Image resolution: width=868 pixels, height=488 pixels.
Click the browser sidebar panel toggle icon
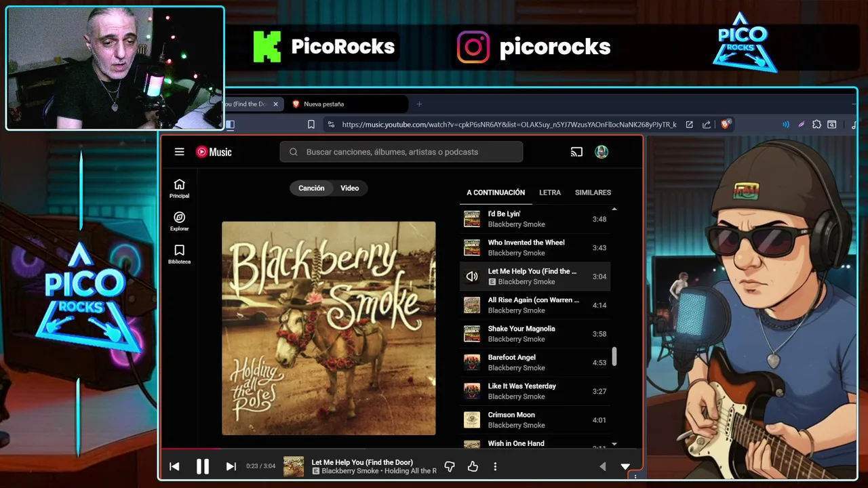(230, 125)
